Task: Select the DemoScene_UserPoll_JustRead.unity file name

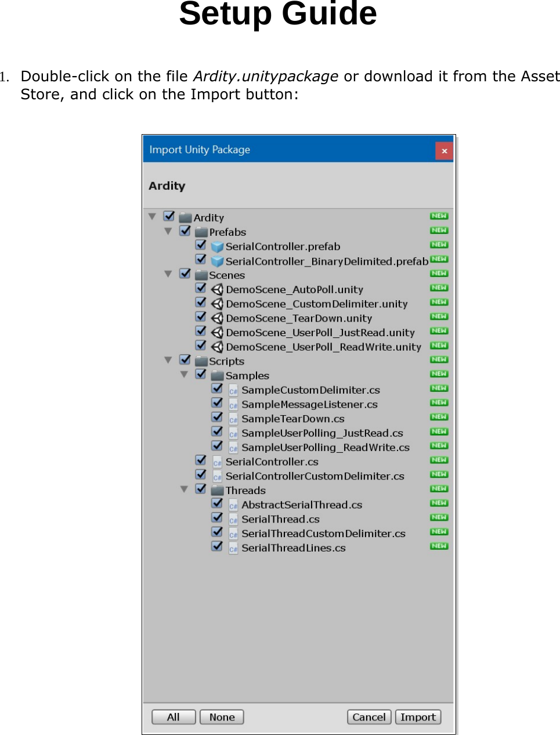Action: 320,333
